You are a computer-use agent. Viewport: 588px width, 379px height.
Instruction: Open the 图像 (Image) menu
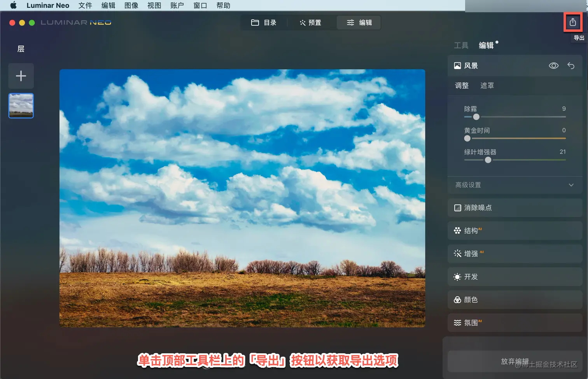tap(131, 5)
